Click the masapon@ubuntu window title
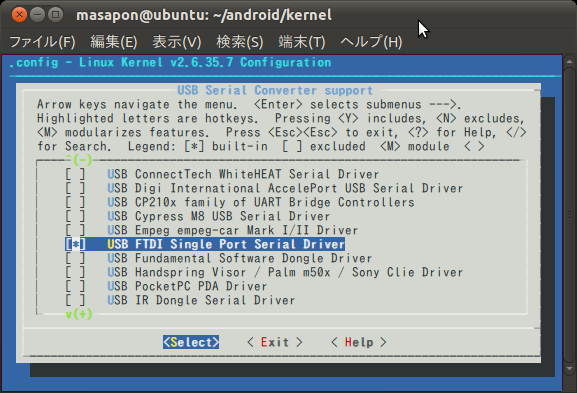577x393 pixels. pyautogui.click(x=204, y=15)
